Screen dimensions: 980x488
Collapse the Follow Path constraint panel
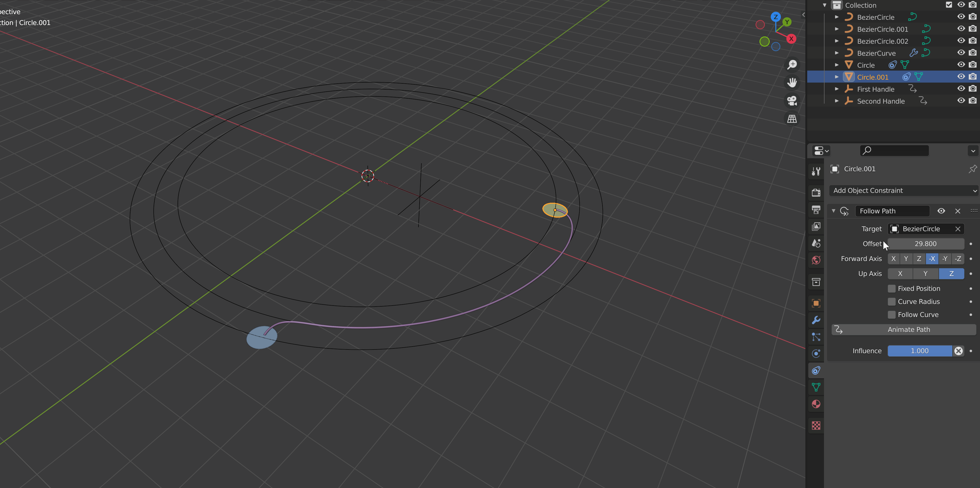pos(834,211)
